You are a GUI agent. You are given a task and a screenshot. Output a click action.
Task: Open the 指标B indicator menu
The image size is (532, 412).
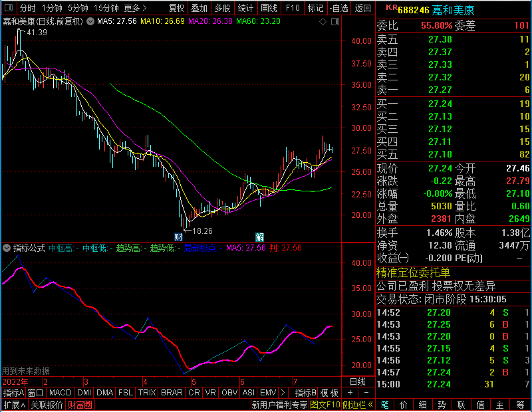coord(306,393)
